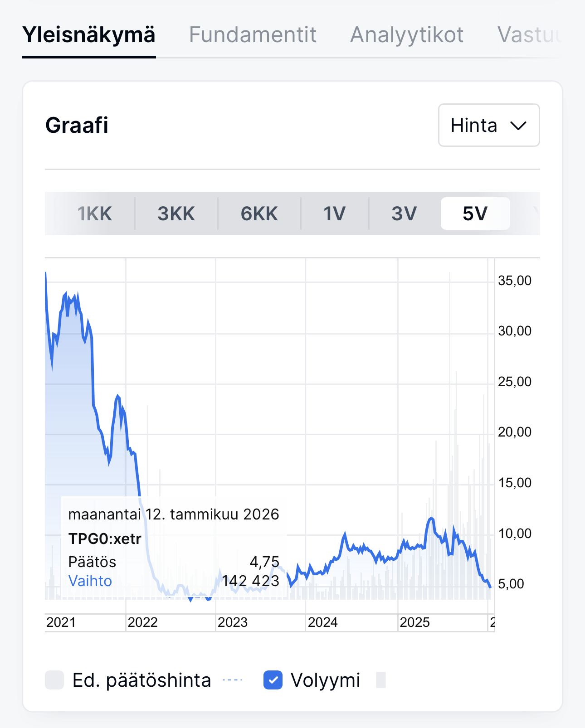Viewport: 585px width, 728px height.
Task: Enable the Ed. päätöshinta checkbox
Action: 54,680
